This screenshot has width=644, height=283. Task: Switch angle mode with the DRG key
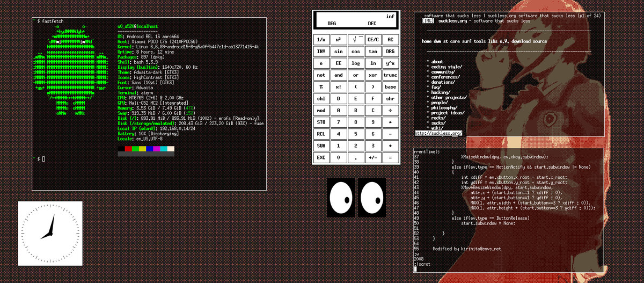[390, 52]
